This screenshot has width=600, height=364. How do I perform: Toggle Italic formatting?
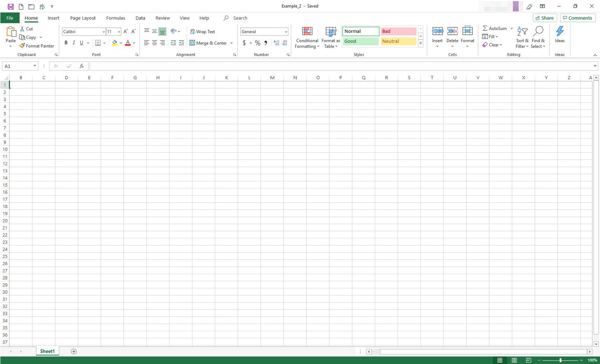(x=74, y=43)
